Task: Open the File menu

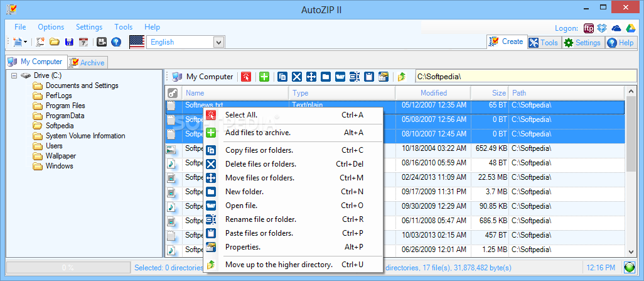Action: point(20,27)
